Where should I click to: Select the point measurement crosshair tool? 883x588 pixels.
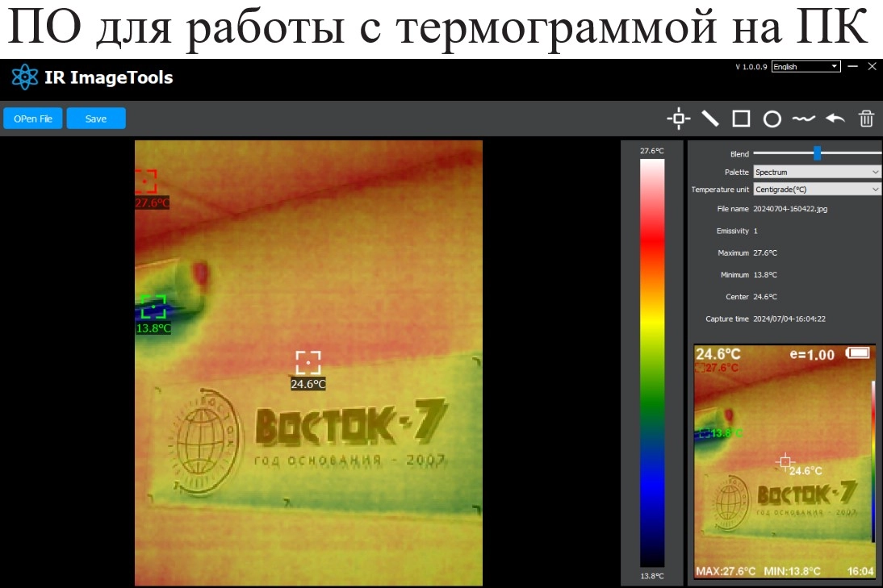click(678, 119)
